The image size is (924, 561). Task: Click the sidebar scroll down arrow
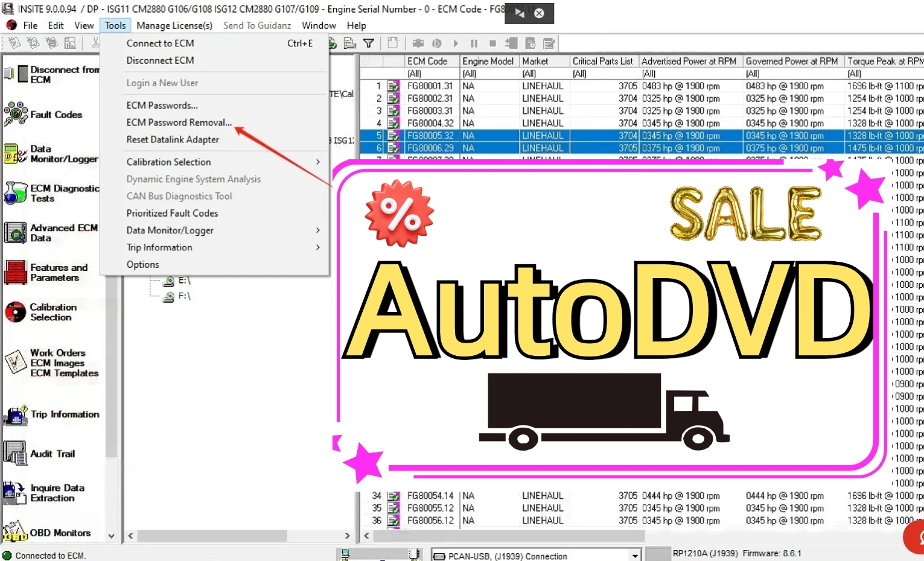tap(111, 536)
